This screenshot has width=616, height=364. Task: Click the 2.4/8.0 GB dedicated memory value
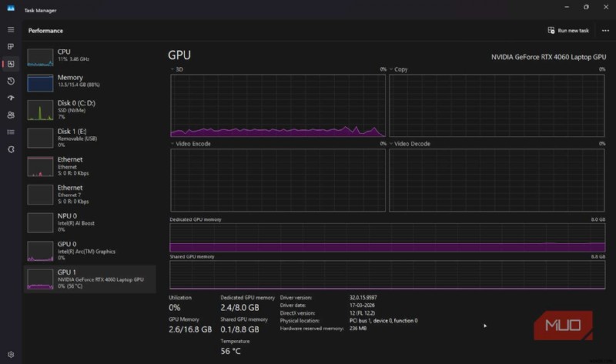239,308
